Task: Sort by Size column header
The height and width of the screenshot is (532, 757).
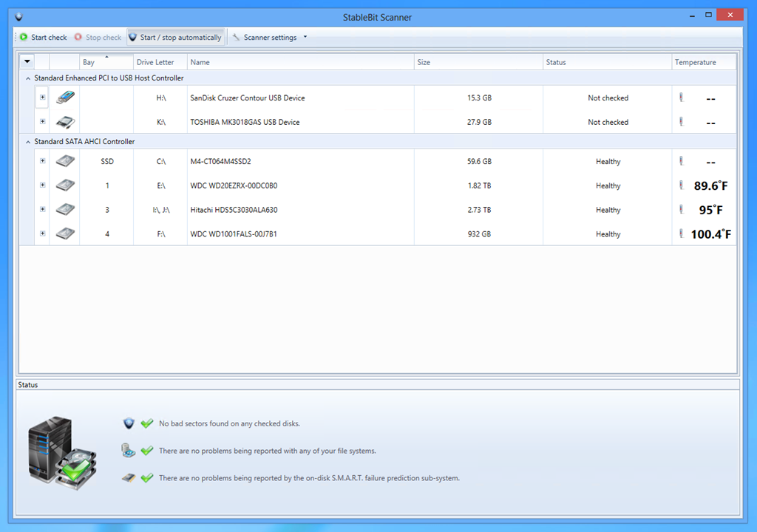Action: click(478, 62)
